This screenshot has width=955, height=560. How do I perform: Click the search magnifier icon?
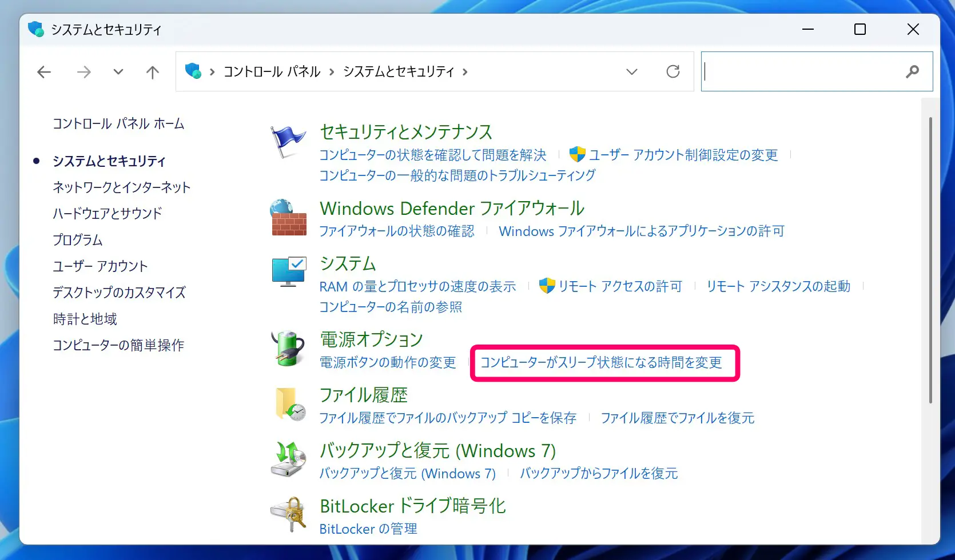(x=912, y=71)
